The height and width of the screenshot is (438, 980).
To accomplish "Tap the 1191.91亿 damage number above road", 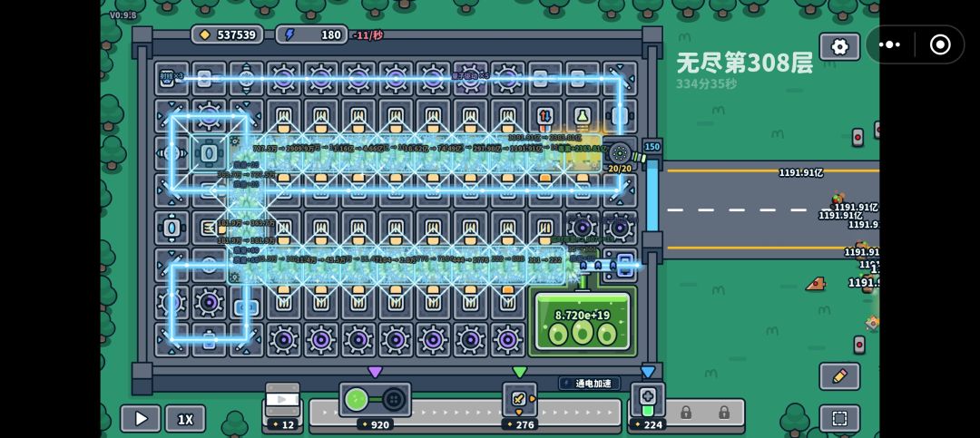I will click(x=800, y=172).
